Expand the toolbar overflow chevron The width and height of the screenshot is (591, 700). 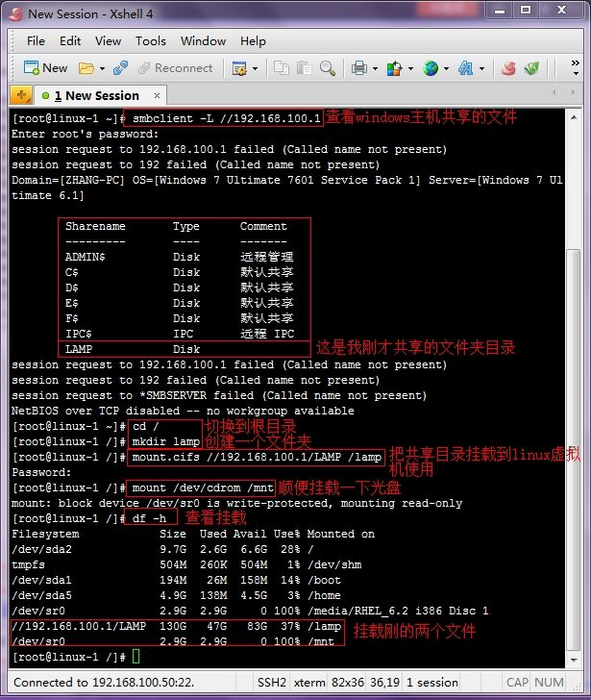tap(576, 67)
